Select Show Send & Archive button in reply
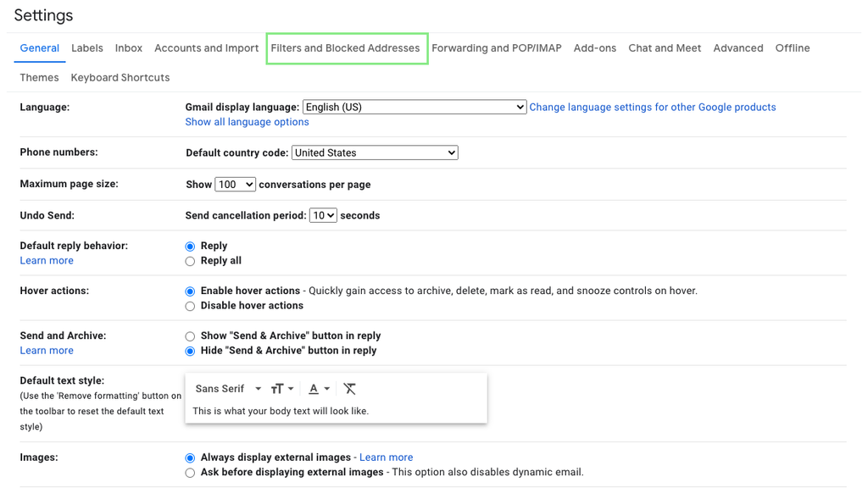Screen dimensions: 868x488 (190, 335)
